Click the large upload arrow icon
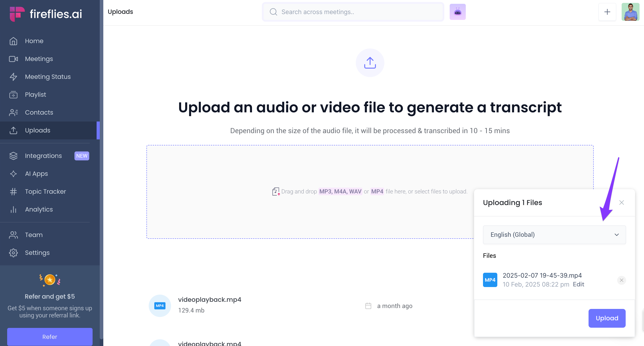 370,63
